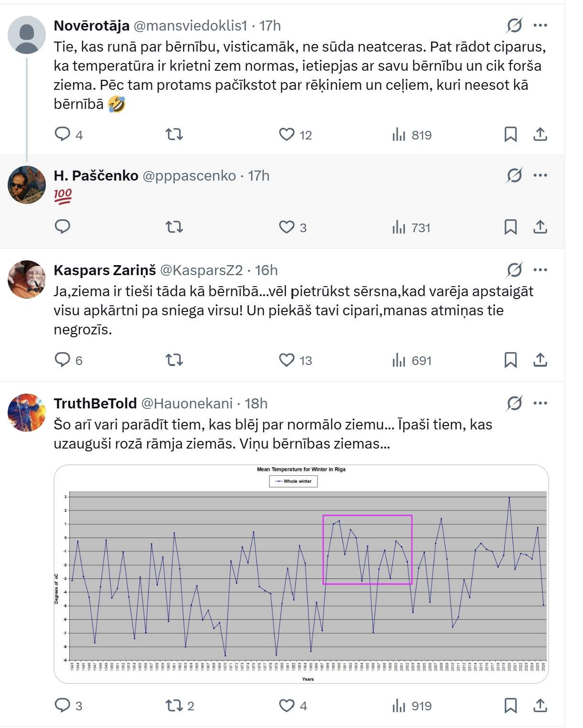This screenshot has height=728, width=583.
Task: Open more options on Kaspars Zariņš's post
Action: pos(540,270)
